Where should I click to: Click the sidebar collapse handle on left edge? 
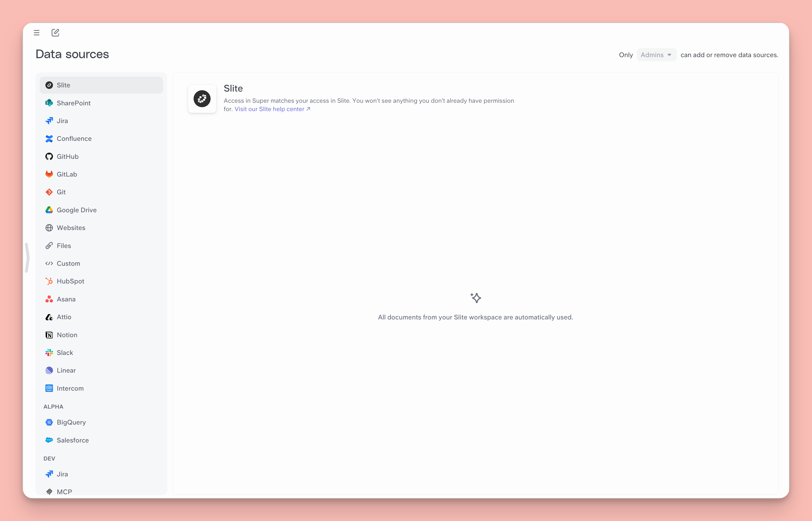pos(27,258)
